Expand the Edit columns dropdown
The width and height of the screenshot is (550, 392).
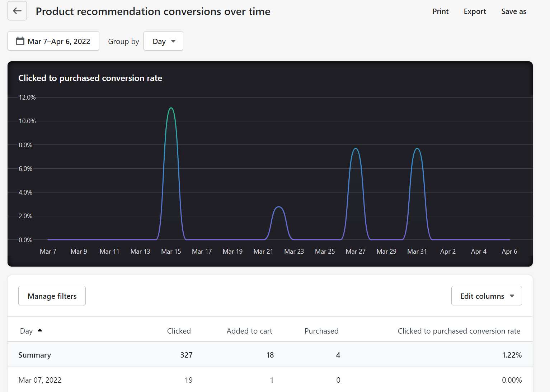[x=486, y=296]
